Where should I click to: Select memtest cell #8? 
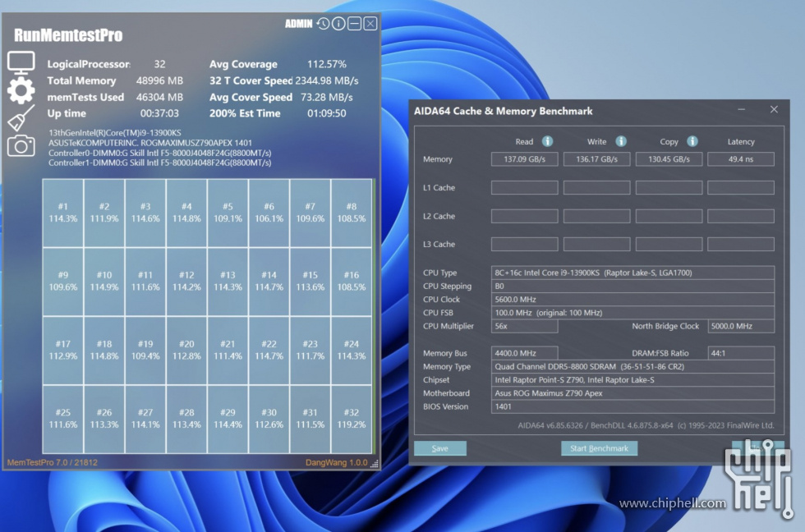[x=352, y=213]
